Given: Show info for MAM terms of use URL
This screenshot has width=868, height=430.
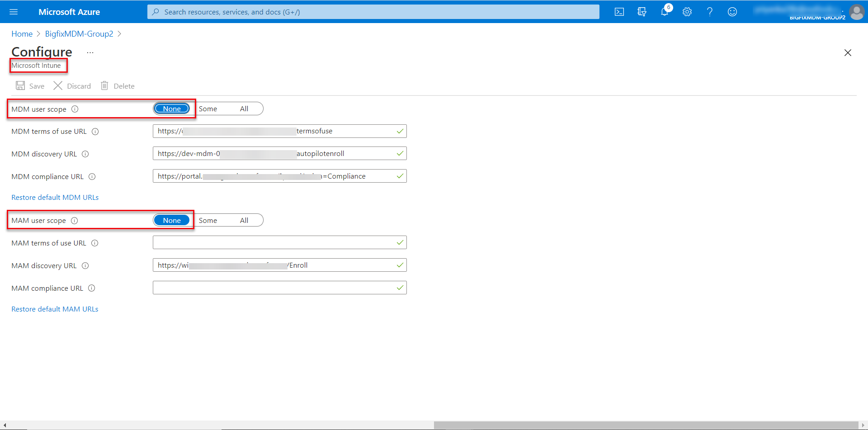Looking at the screenshot, I should [x=95, y=243].
